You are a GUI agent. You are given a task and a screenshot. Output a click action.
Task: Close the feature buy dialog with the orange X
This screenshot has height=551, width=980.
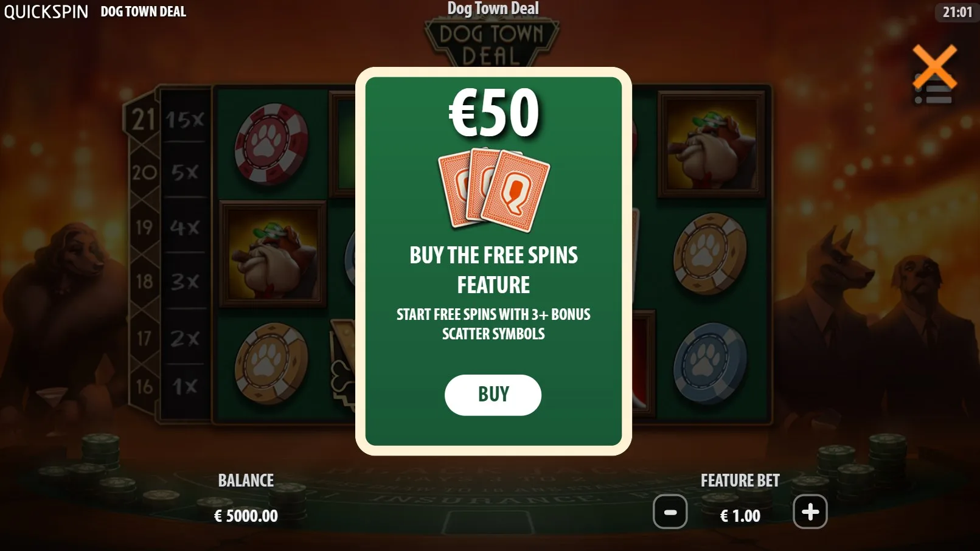pyautogui.click(x=935, y=67)
